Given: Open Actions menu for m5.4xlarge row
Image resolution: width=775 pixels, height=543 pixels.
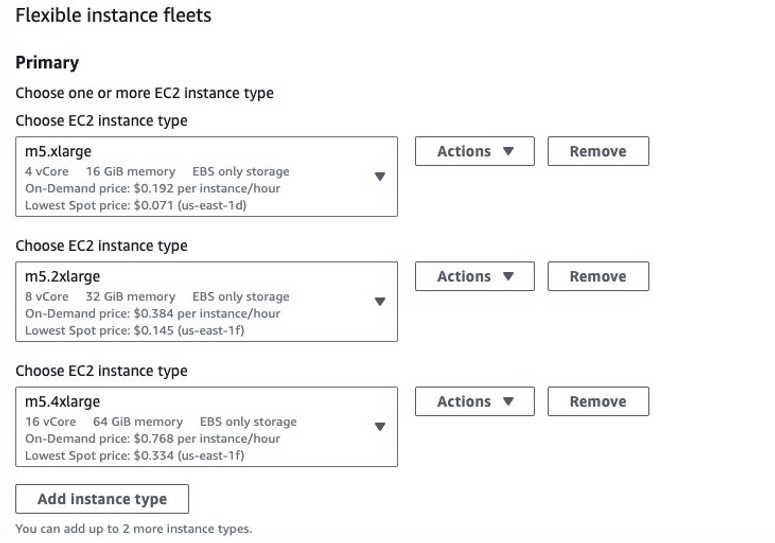Looking at the screenshot, I should click(x=474, y=401).
